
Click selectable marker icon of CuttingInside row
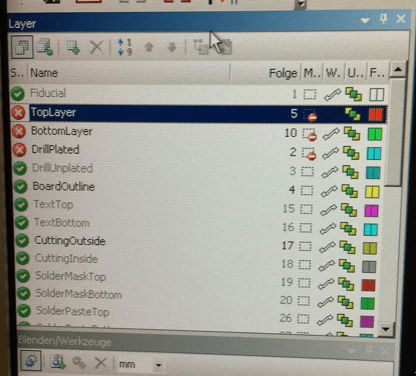tap(304, 265)
